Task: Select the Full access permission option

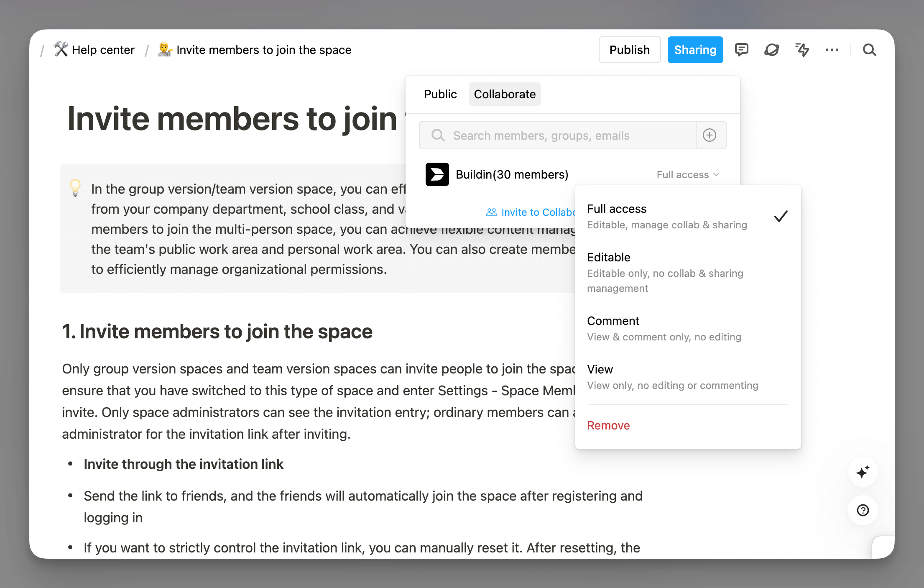Action: click(667, 216)
